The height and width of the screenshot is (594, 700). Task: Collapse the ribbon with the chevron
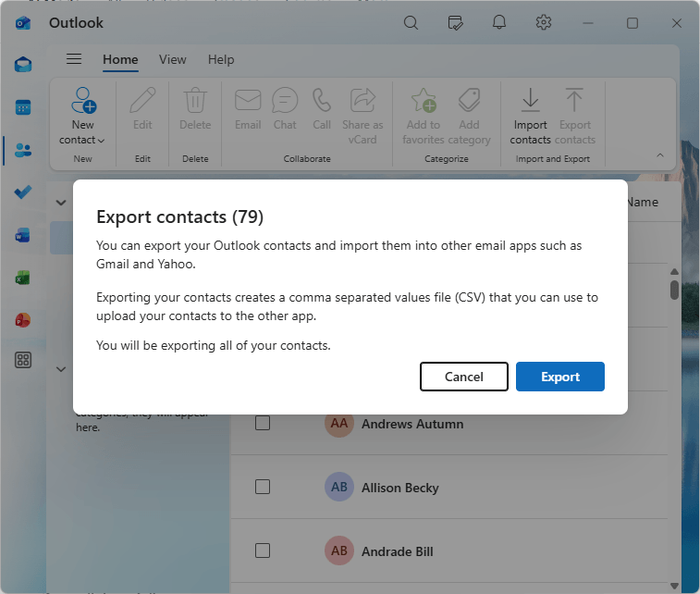coord(660,155)
